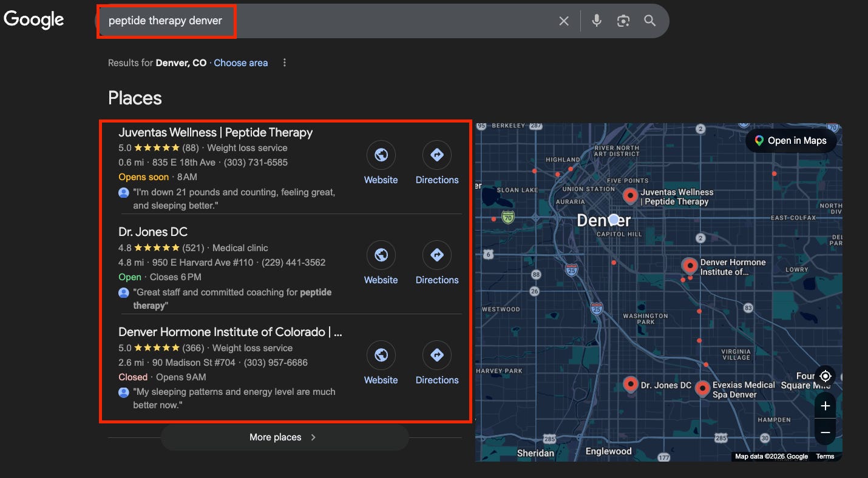Open search by image camera icon
The width and height of the screenshot is (868, 478).
[623, 21]
